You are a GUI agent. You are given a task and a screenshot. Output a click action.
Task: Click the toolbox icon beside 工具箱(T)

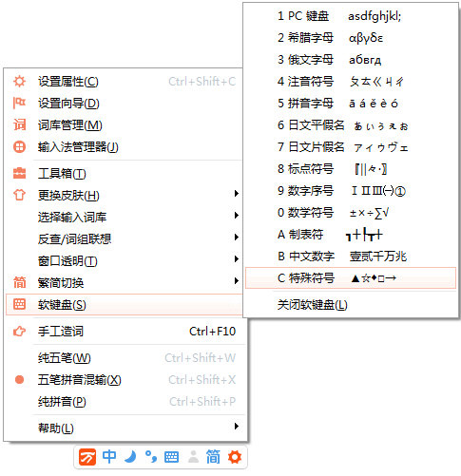click(x=19, y=173)
